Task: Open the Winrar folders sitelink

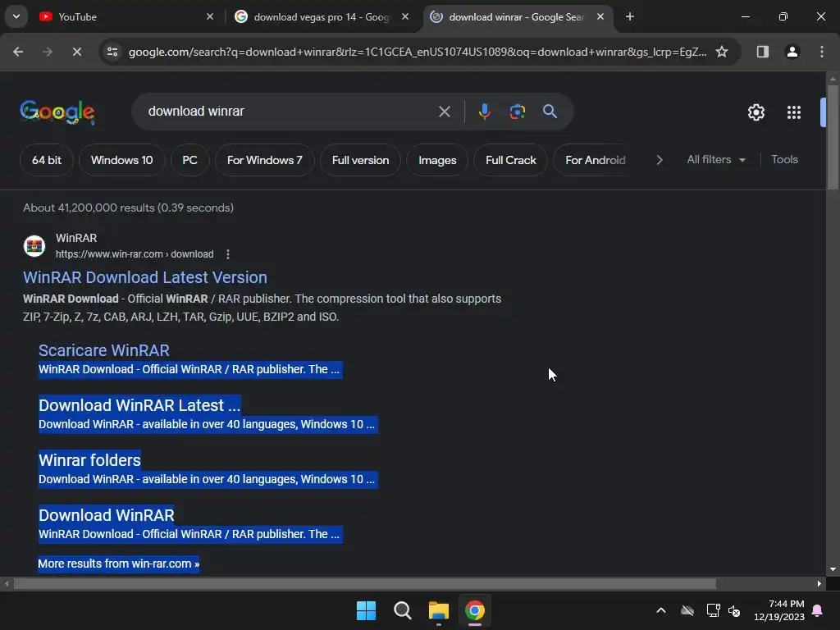Action: [89, 460]
